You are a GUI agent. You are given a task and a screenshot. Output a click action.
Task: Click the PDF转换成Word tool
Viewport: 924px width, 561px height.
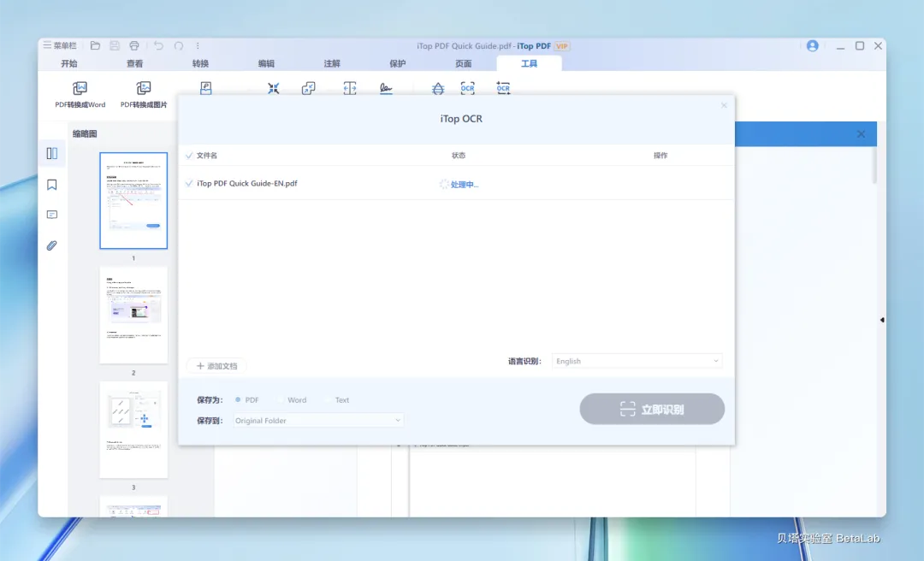click(80, 94)
